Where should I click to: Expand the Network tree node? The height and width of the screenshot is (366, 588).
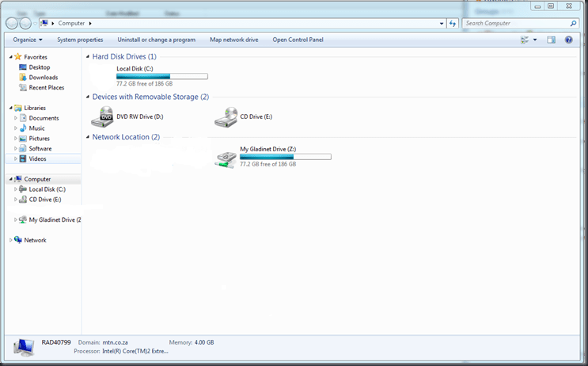coord(11,240)
